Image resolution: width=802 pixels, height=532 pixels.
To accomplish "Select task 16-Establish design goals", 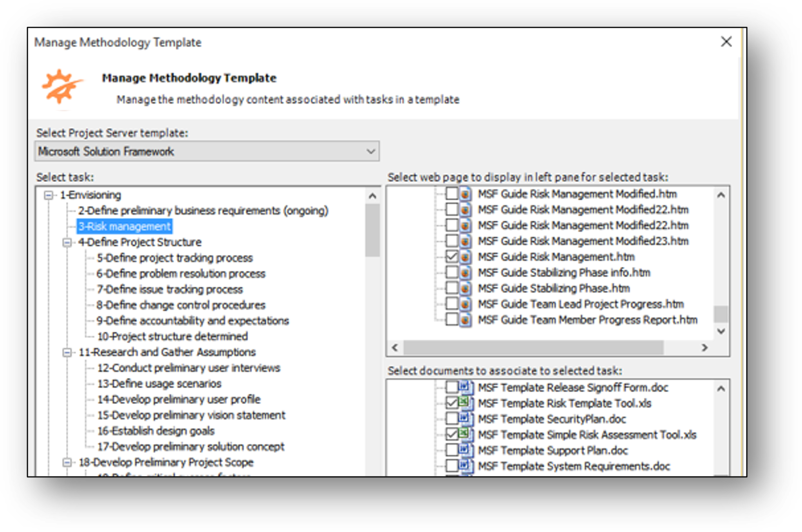I will (x=156, y=431).
